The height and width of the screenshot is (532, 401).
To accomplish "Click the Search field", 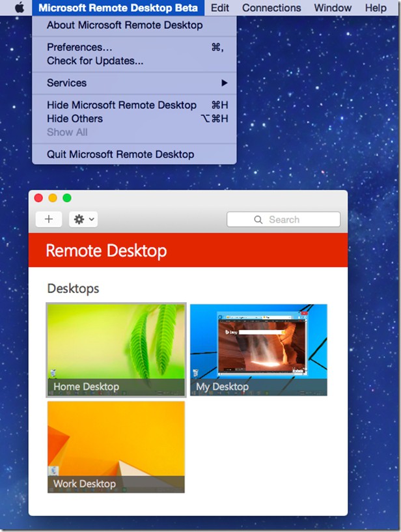I will coord(284,219).
